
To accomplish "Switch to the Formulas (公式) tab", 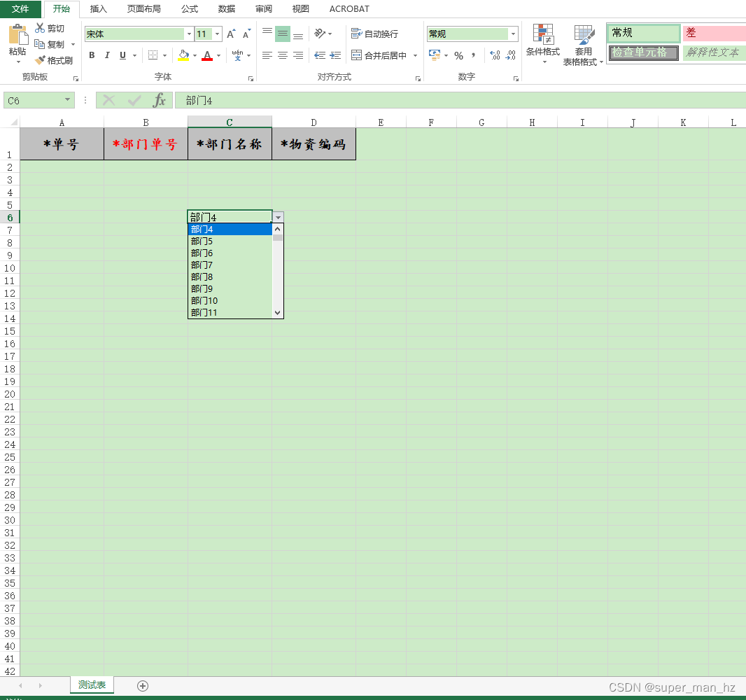I will 190,9.
